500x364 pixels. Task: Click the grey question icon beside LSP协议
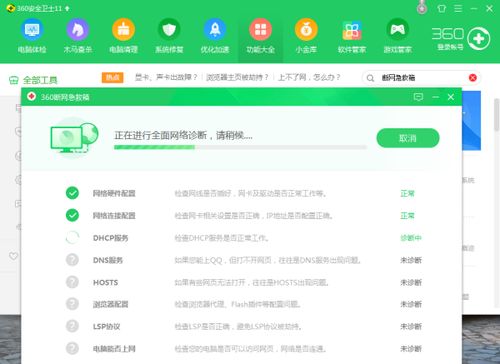(72, 326)
